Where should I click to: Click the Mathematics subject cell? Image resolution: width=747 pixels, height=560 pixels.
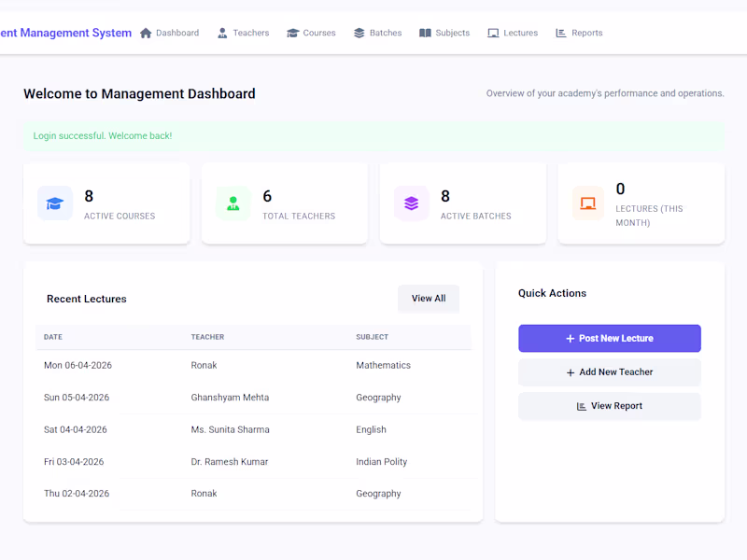pos(383,365)
